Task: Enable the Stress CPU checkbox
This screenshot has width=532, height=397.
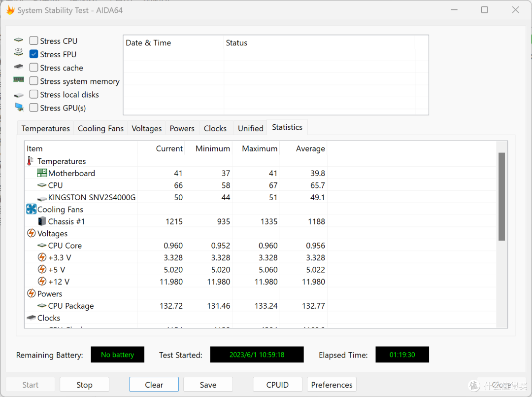Action: pos(33,41)
